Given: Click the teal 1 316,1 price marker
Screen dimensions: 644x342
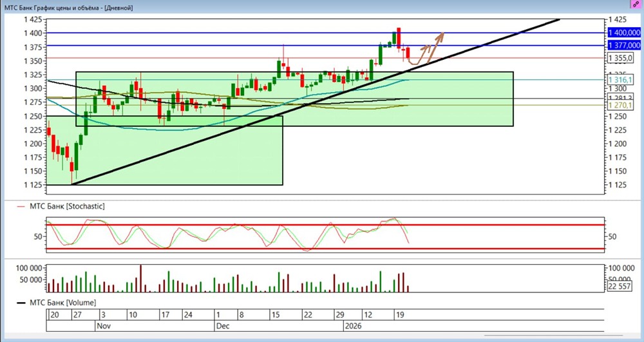Looking at the screenshot, I should coord(620,80).
